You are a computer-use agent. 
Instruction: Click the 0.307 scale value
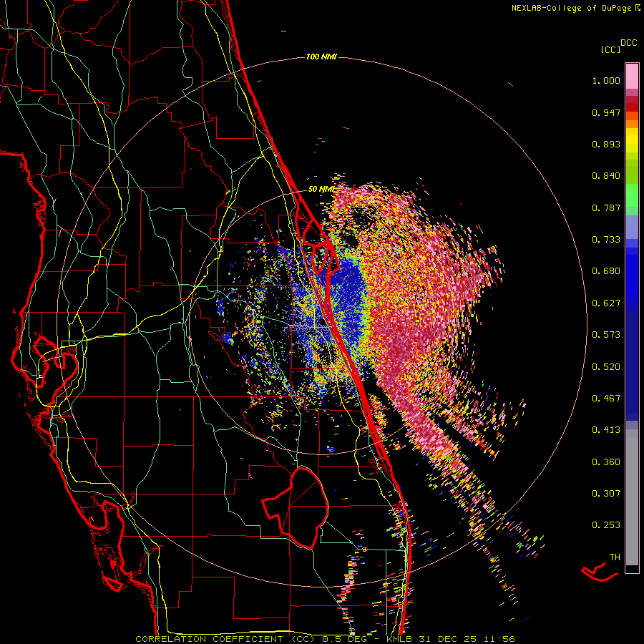pos(606,493)
